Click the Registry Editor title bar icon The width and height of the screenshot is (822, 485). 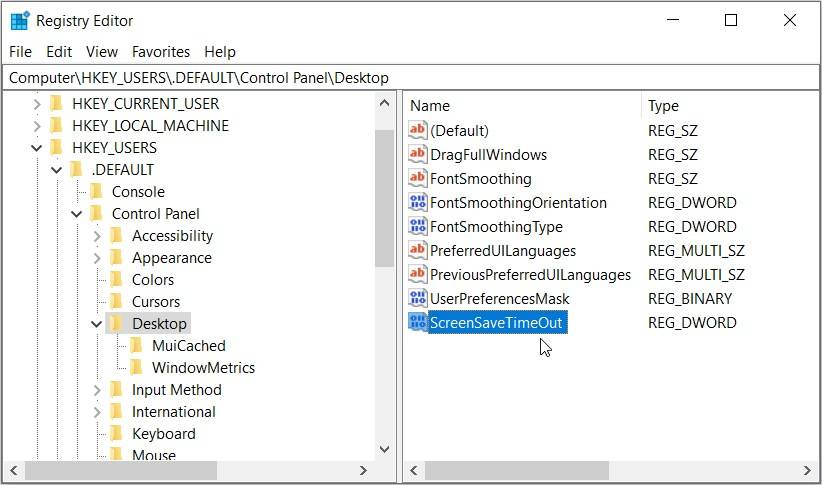19,21
